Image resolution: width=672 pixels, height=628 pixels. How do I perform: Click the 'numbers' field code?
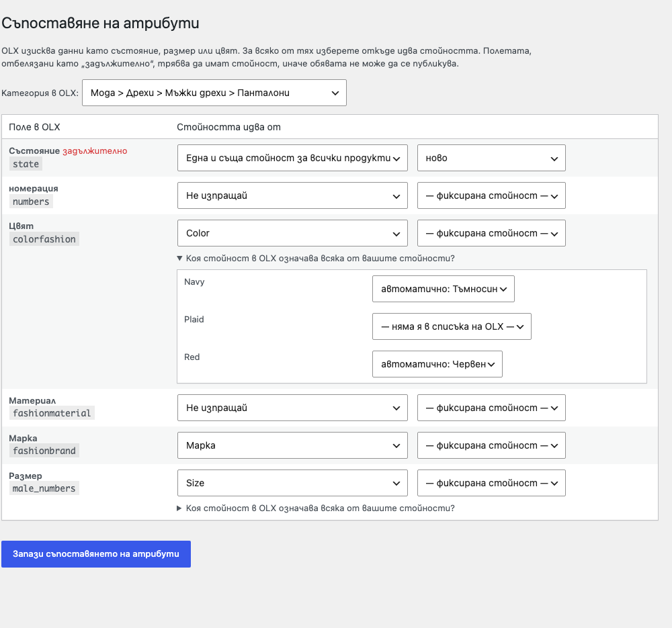[31, 201]
